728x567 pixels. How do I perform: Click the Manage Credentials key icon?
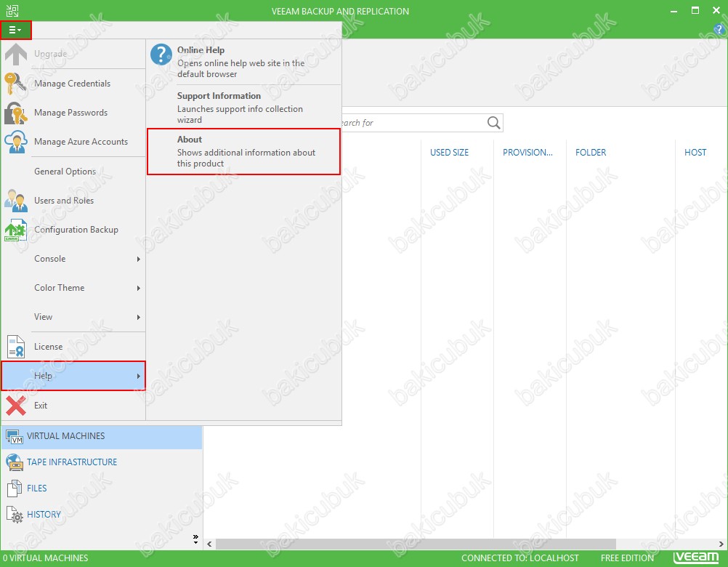(x=15, y=84)
